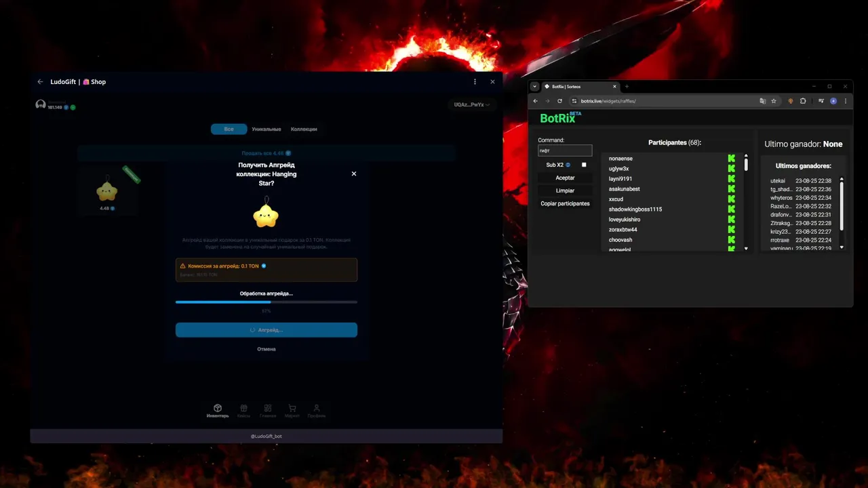Click the orange extension icon
The width and height of the screenshot is (868, 488).
(790, 101)
